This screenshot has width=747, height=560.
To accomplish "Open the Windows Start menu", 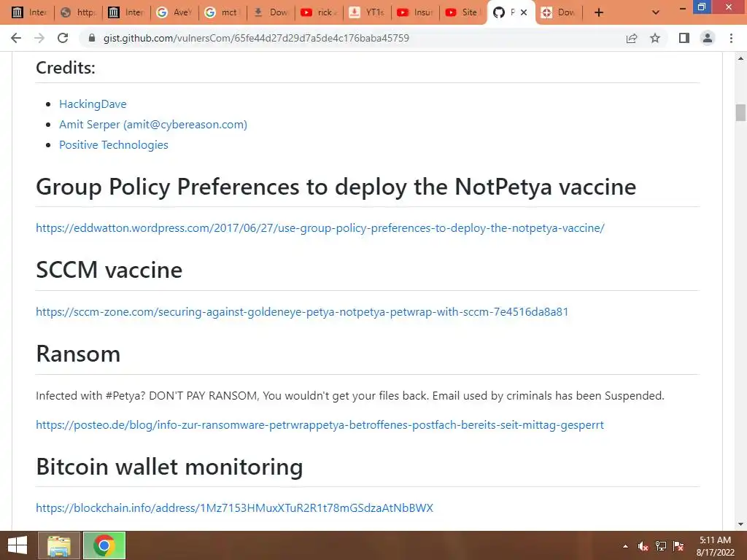I will (x=18, y=545).
